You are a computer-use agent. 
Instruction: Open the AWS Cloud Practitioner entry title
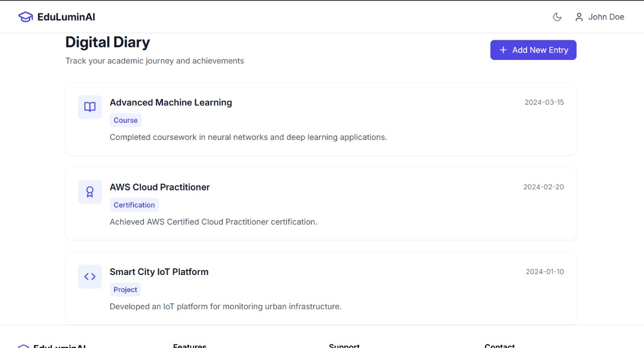(159, 187)
